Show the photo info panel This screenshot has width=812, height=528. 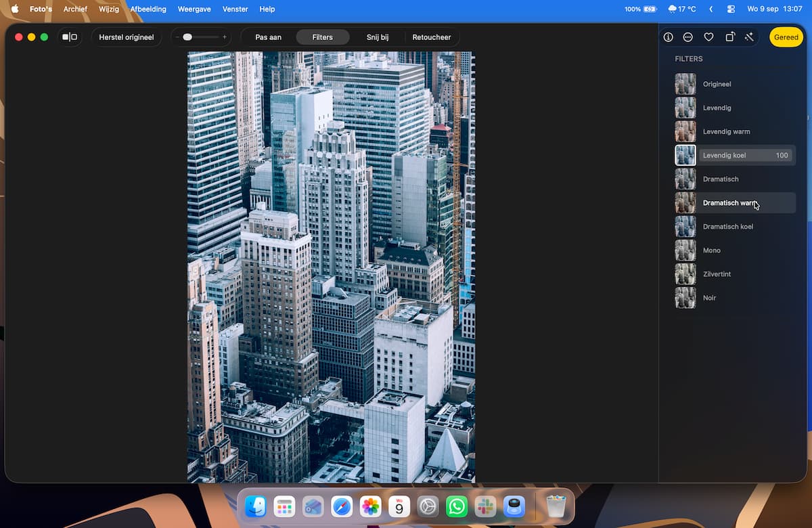(668, 37)
